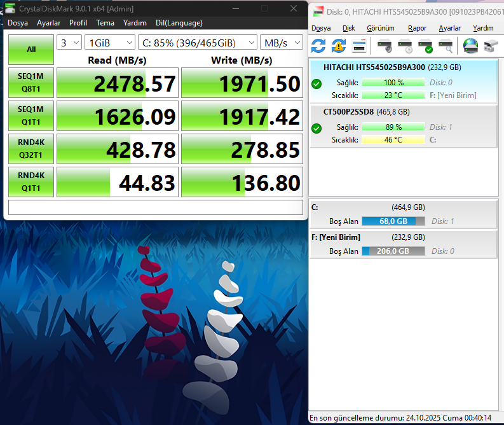Click the C: free space bar showing 68,0 GB
This screenshot has height=425, width=504.
[393, 221]
